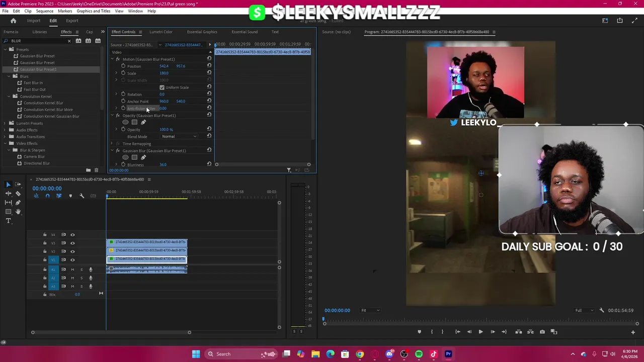Select the Type tool

9,221
